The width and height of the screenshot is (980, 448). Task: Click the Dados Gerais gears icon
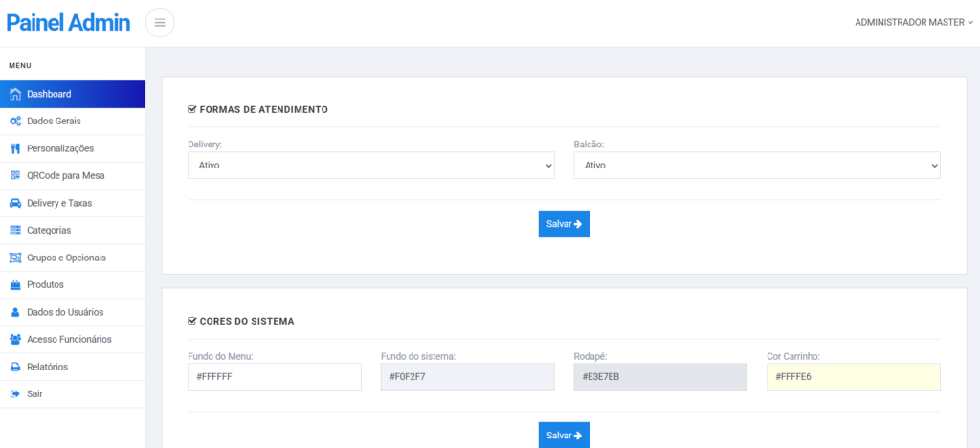[15, 122]
